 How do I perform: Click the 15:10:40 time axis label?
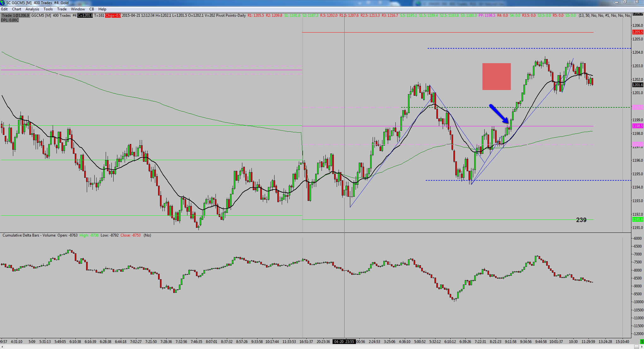[622, 342]
